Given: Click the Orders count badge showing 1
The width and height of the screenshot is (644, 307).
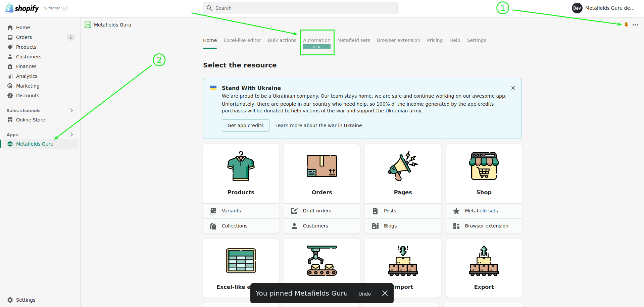Looking at the screenshot, I should (71, 37).
